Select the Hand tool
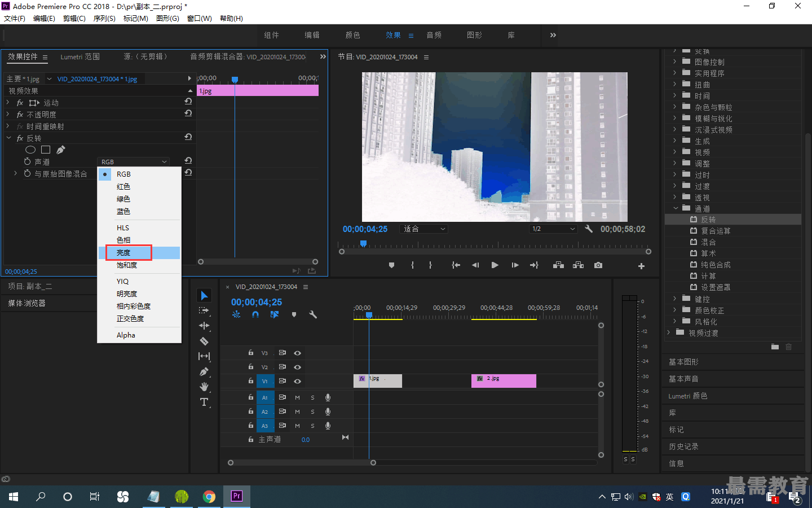Image resolution: width=812 pixels, height=508 pixels. tap(204, 387)
